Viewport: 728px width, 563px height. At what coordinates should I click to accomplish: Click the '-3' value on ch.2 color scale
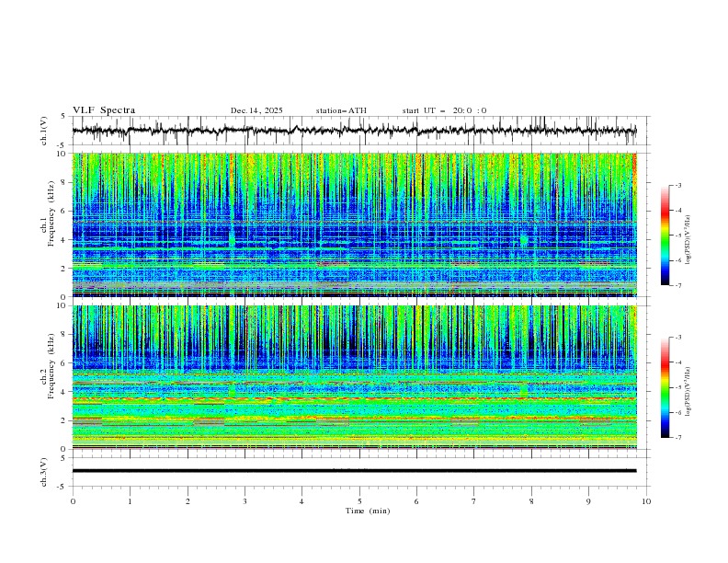(678, 338)
